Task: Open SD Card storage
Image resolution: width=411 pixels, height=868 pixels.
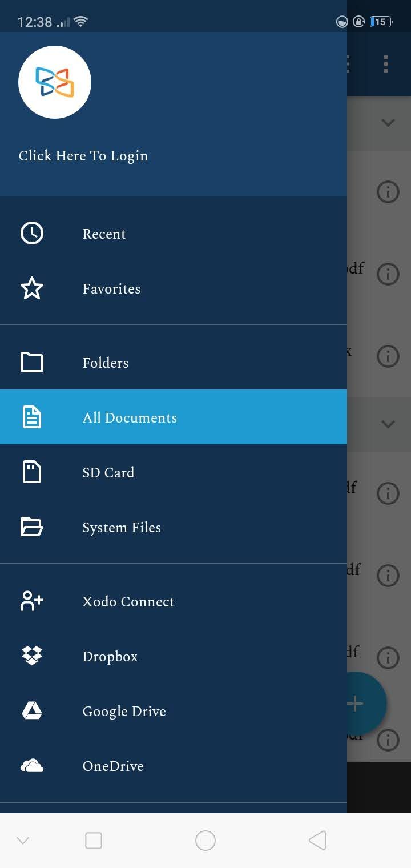Action: coord(174,472)
